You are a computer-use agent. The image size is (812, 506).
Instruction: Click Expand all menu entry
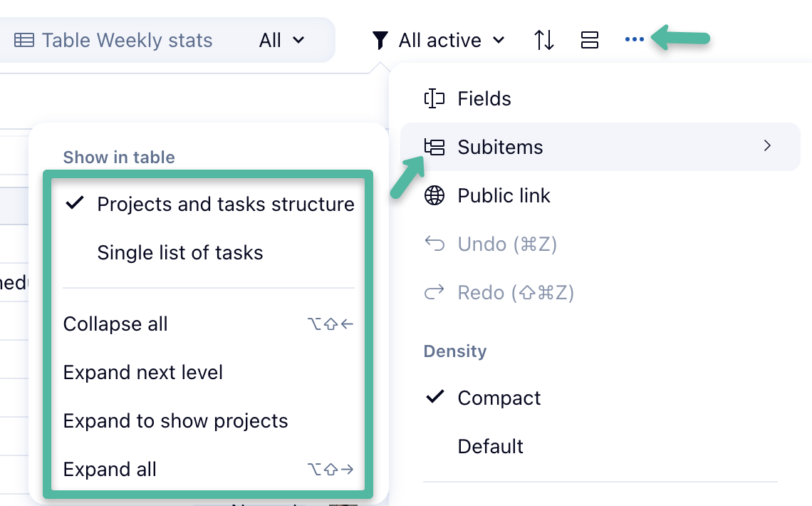pyautogui.click(x=110, y=470)
